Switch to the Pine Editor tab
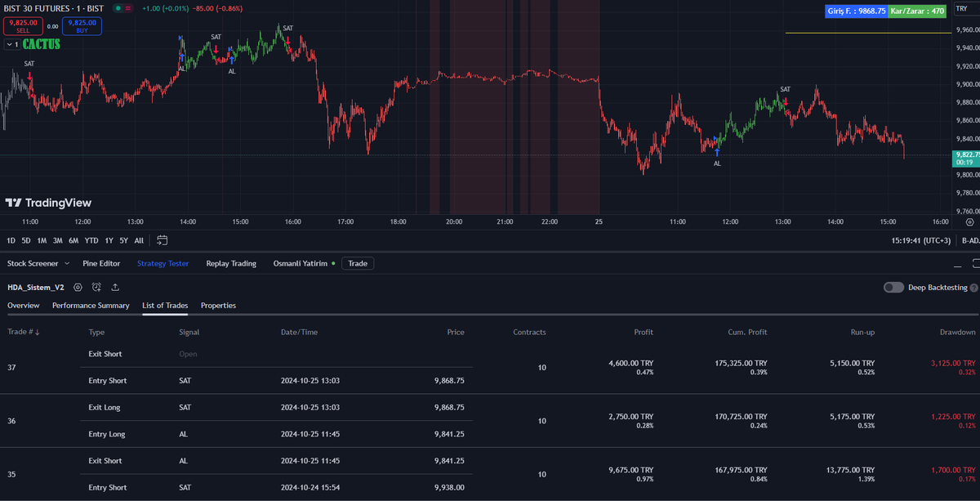This screenshot has height=501, width=980. point(101,264)
